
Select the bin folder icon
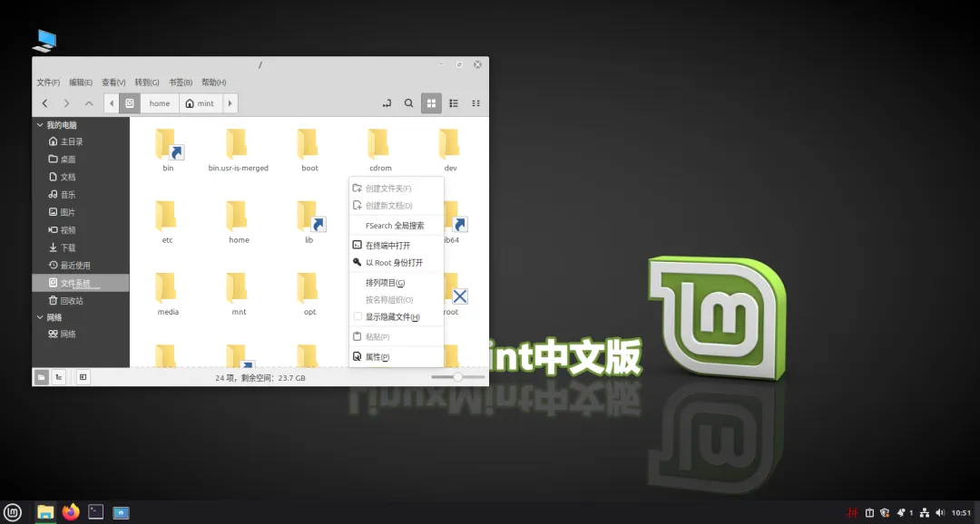pyautogui.click(x=168, y=144)
